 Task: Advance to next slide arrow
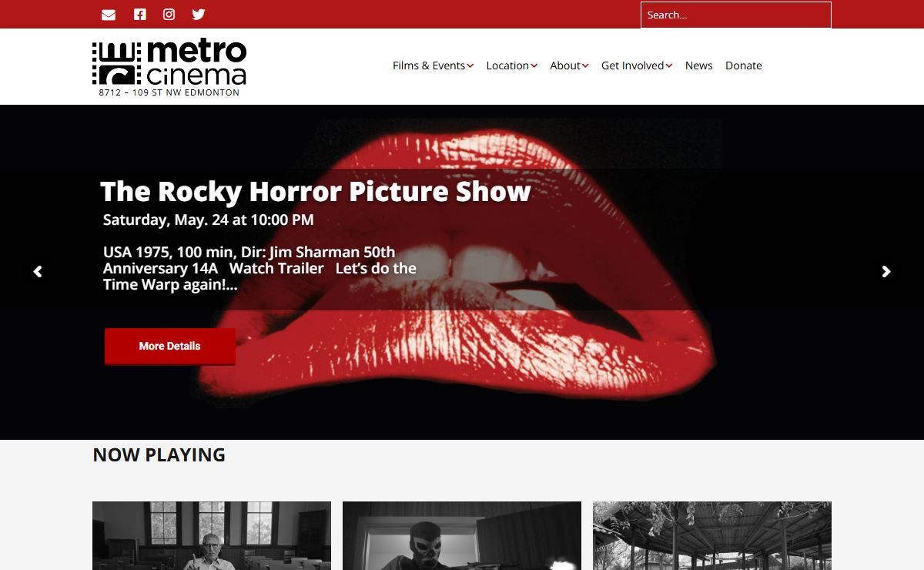click(886, 271)
